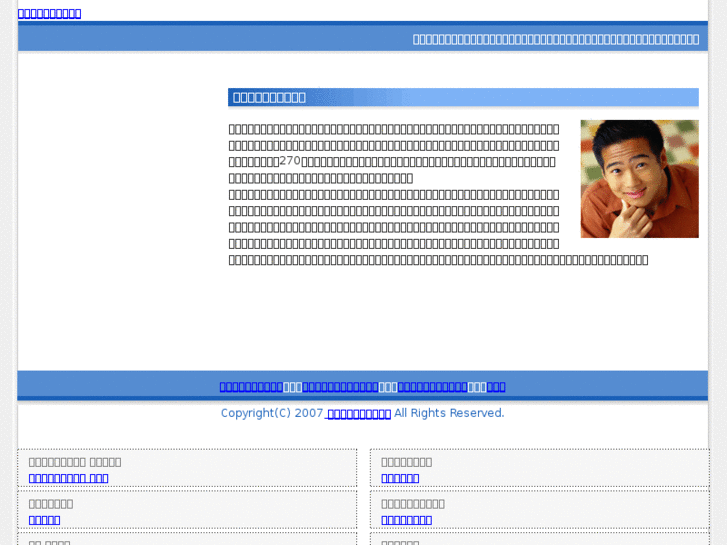This screenshot has width=727, height=545.
Task: Open the third link in the blue footer navigation bar
Action: pyautogui.click(x=432, y=386)
